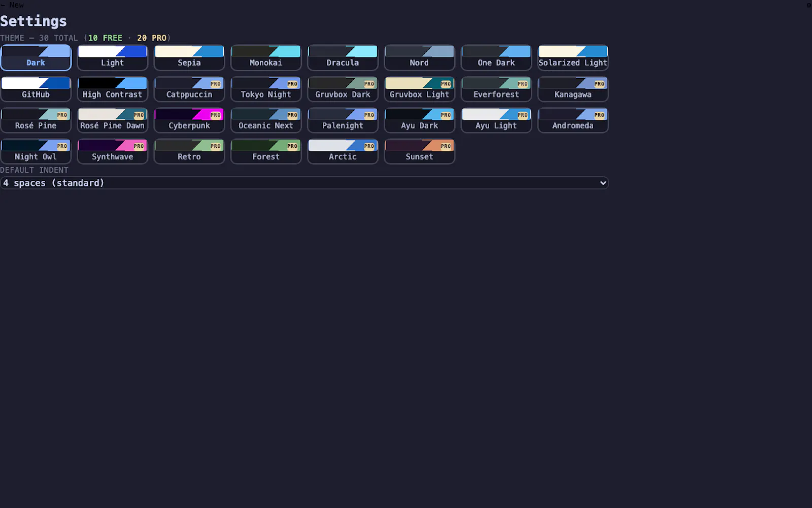Screen dimensions: 812x508
Task: Open the Default Indent dropdown
Action: pos(304,183)
